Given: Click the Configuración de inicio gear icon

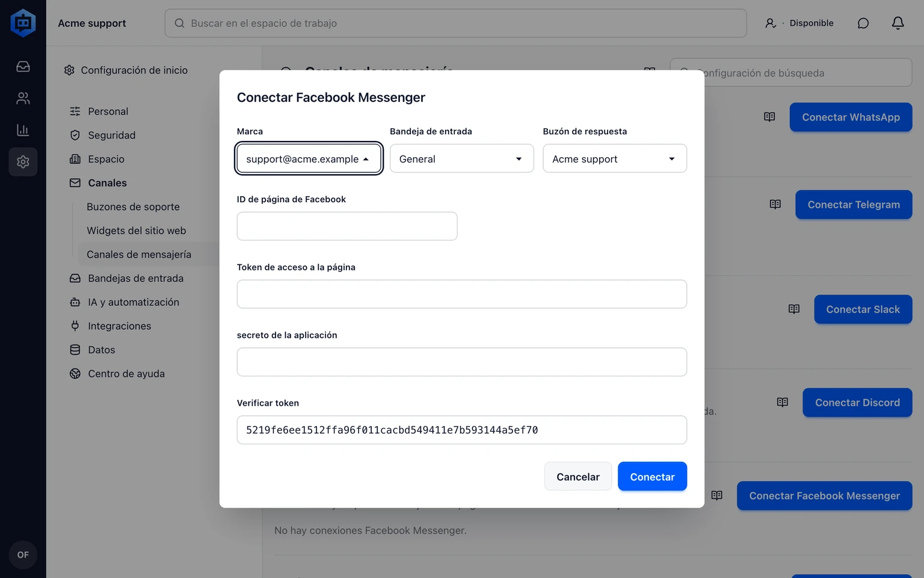Looking at the screenshot, I should (69, 70).
